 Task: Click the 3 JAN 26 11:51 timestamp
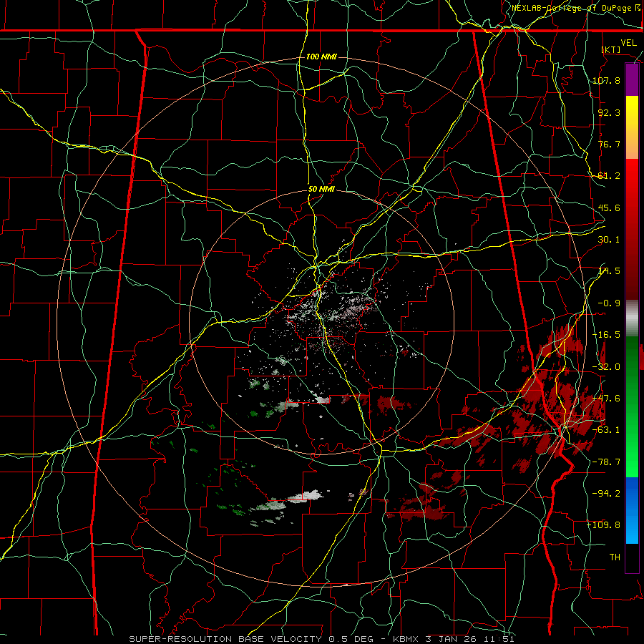pyautogui.click(x=470, y=639)
